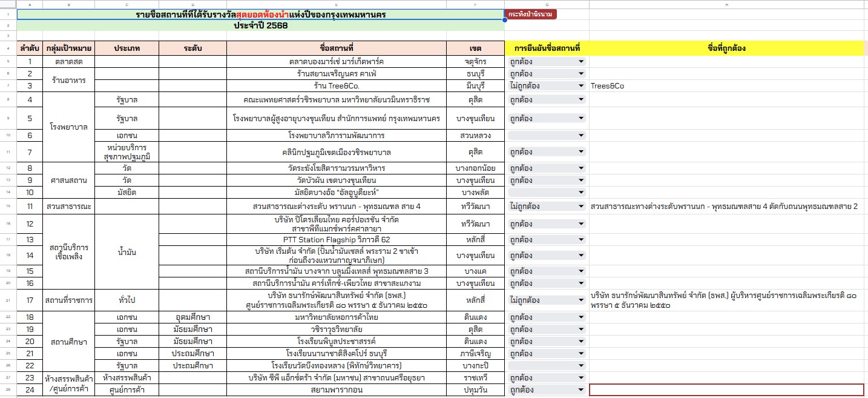The image size is (868, 398).
Task: Click the ภาษีเจริญ district cell
Action: pos(476,354)
